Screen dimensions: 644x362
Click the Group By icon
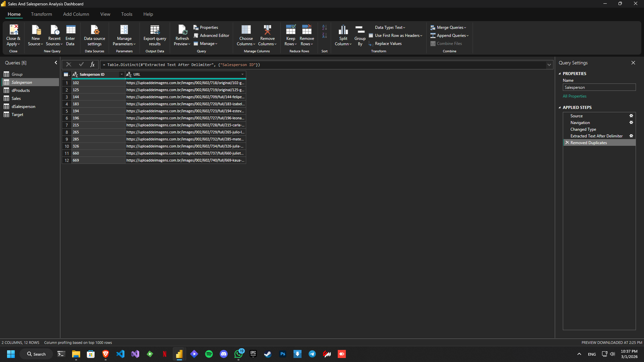360,30
